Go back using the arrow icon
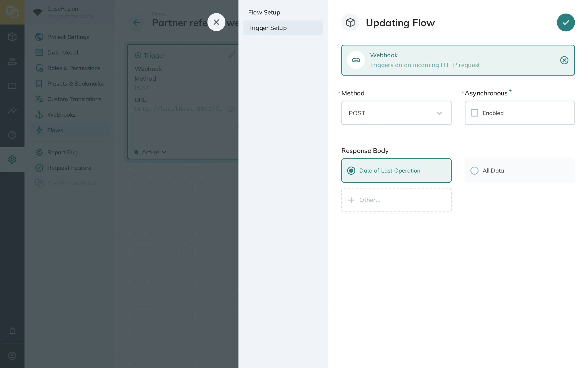The width and height of the screenshot is (588, 368). [136, 23]
